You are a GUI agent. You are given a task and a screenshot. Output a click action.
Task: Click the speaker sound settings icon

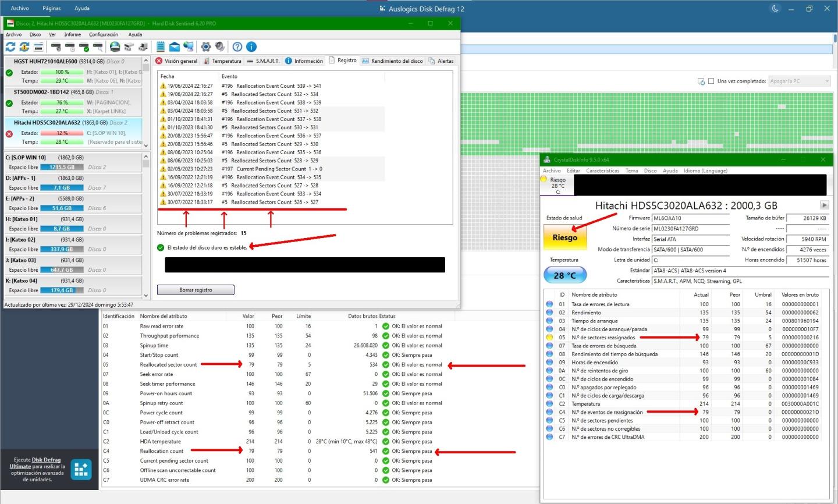(219, 47)
